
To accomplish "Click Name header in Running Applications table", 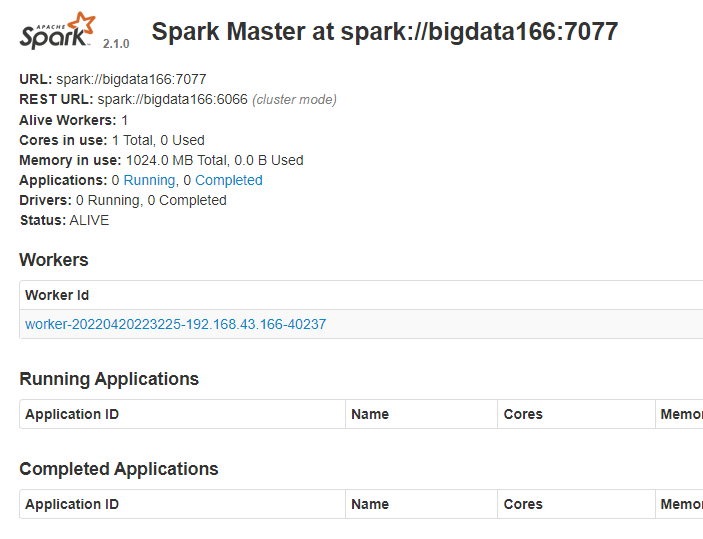I will 370,414.
